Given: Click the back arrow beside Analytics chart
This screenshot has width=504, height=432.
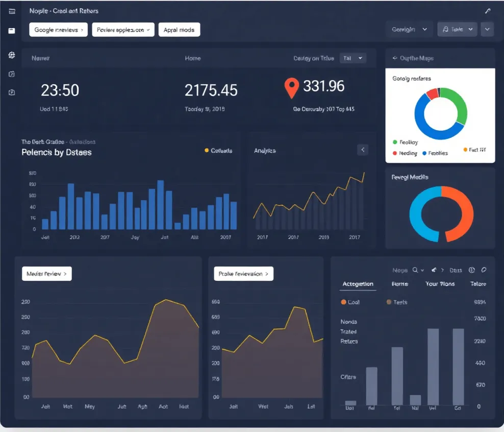Looking at the screenshot, I should point(363,150).
